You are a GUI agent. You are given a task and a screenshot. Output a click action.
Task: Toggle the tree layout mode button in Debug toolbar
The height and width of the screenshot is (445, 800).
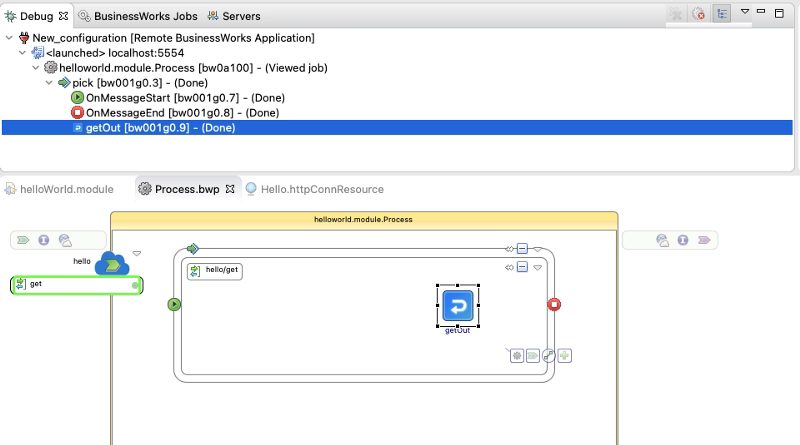(x=722, y=14)
